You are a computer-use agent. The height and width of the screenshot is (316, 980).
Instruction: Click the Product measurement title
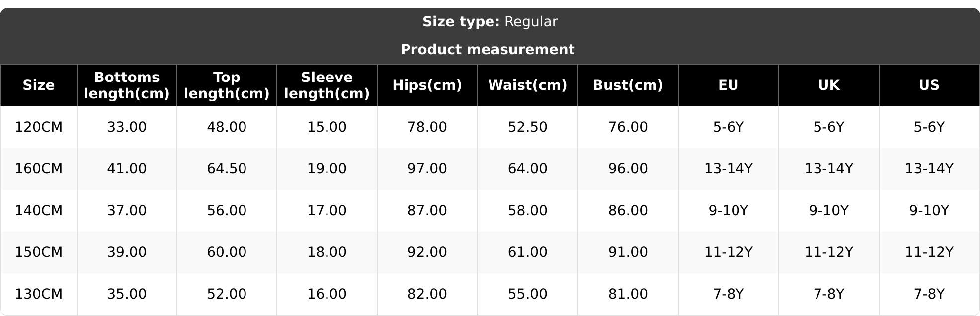tap(488, 50)
